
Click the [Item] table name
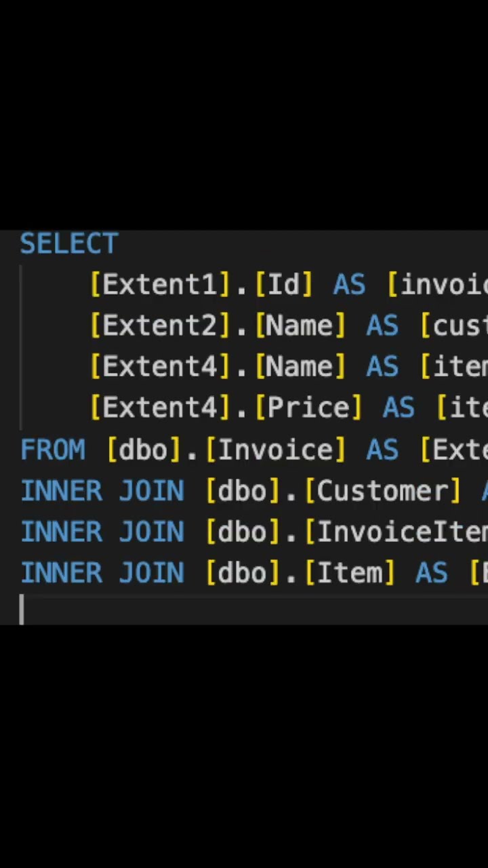[x=349, y=573]
